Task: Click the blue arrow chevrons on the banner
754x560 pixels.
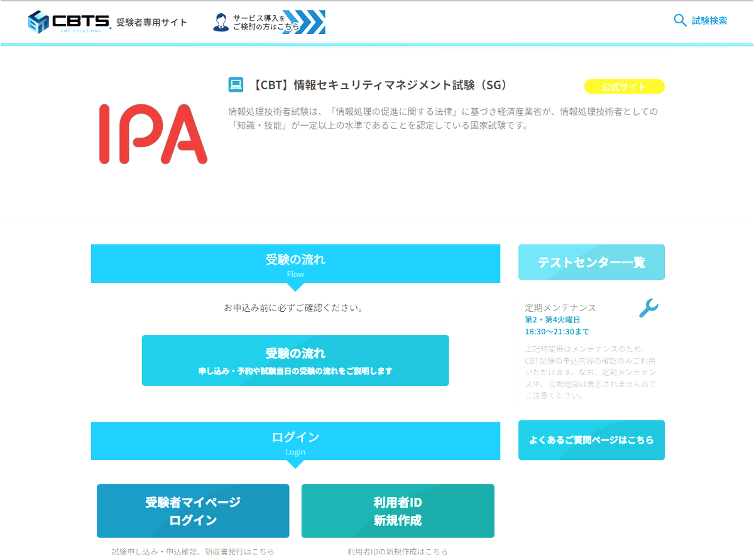Action: coord(303,22)
